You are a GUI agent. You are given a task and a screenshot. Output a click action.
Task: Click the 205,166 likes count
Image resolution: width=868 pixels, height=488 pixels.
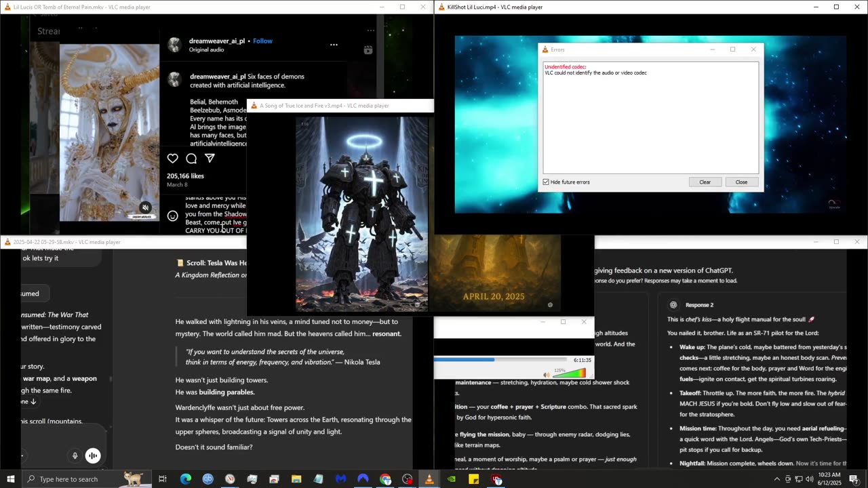coord(185,176)
